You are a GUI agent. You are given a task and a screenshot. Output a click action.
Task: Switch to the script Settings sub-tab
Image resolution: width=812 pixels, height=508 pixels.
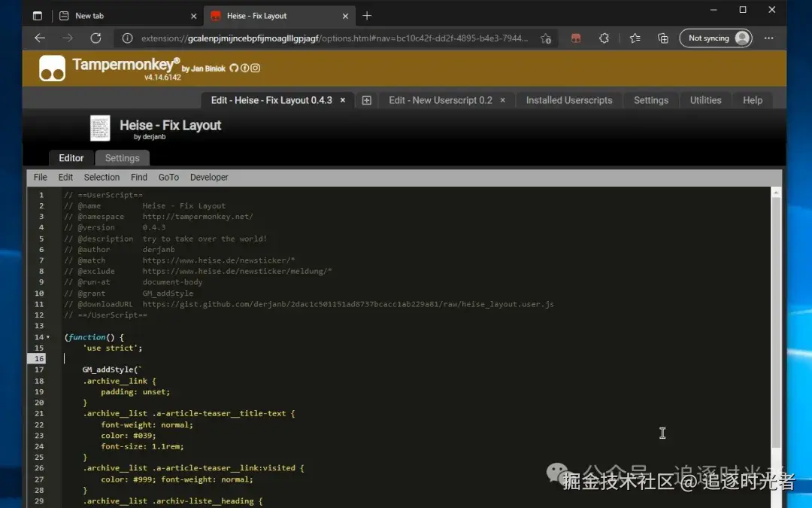click(123, 158)
